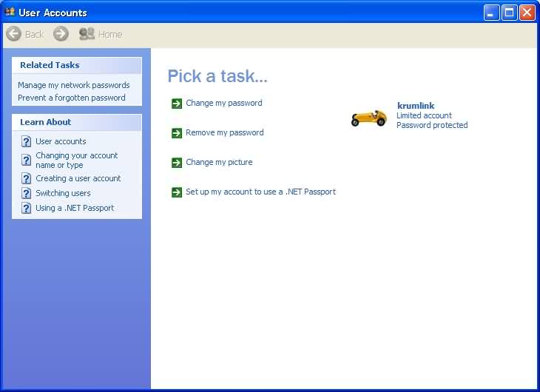The image size is (540, 392).
Task: Open Using a .NET Passport help topic
Action: [x=75, y=208]
